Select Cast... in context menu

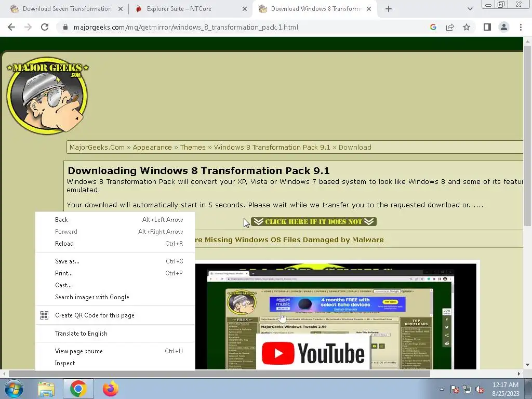click(x=115, y=285)
